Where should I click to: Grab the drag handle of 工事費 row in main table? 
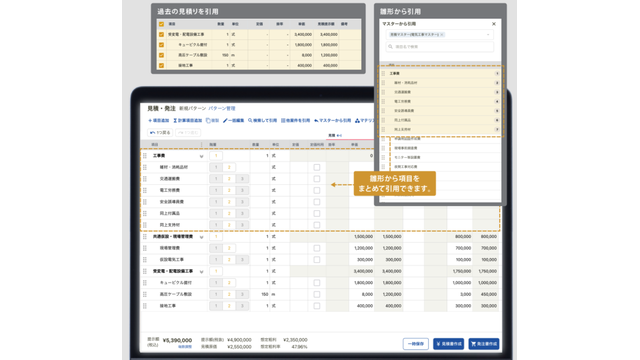(x=144, y=156)
